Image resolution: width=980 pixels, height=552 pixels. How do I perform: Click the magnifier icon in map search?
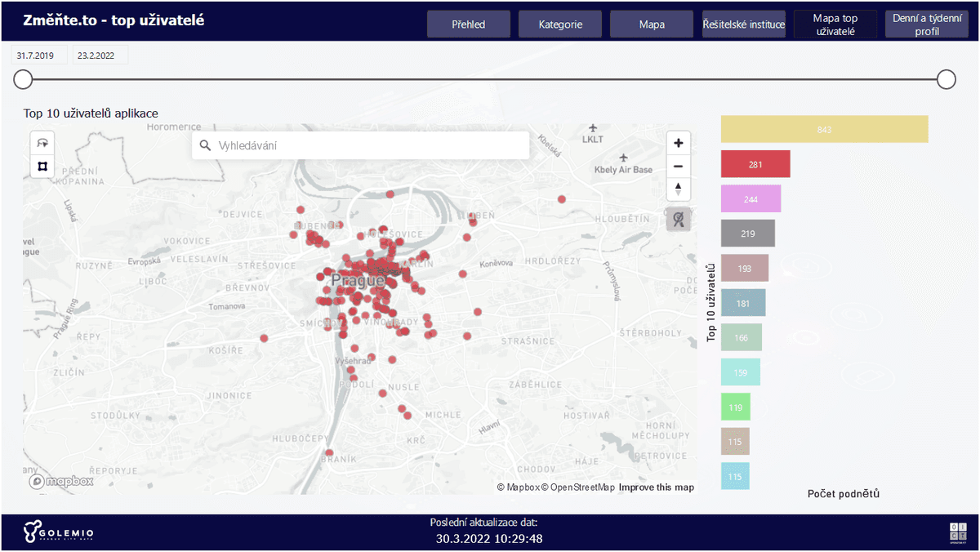coord(205,145)
